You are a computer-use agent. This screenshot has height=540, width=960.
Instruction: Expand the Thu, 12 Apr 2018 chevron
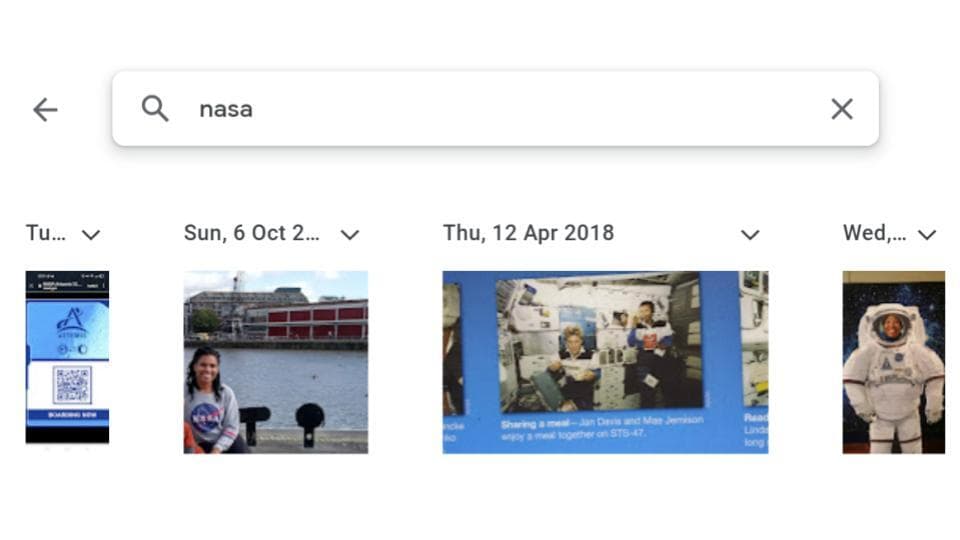750,234
